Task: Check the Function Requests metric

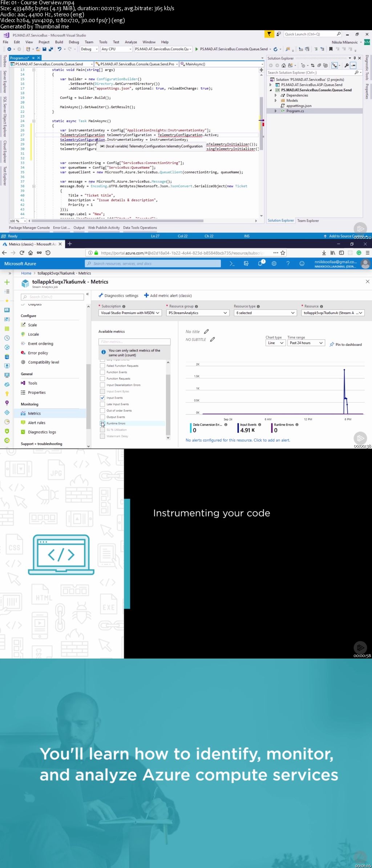Action: (102, 379)
